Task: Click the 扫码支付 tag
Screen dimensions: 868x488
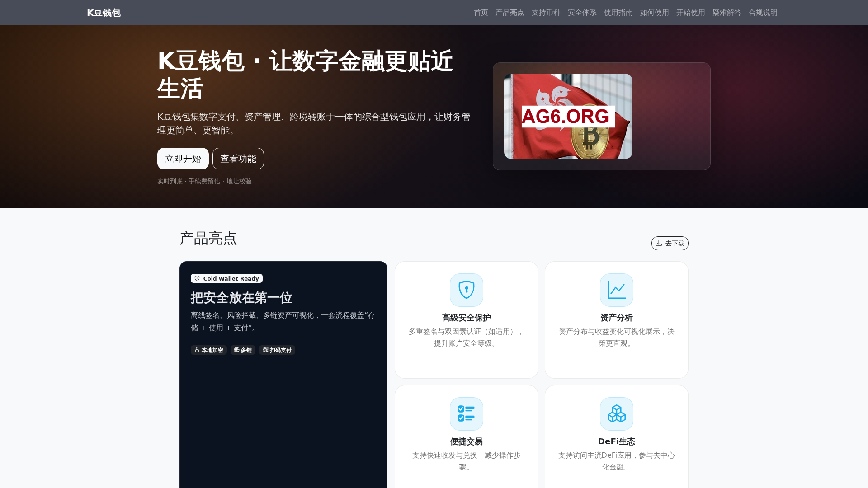Action: (x=277, y=350)
